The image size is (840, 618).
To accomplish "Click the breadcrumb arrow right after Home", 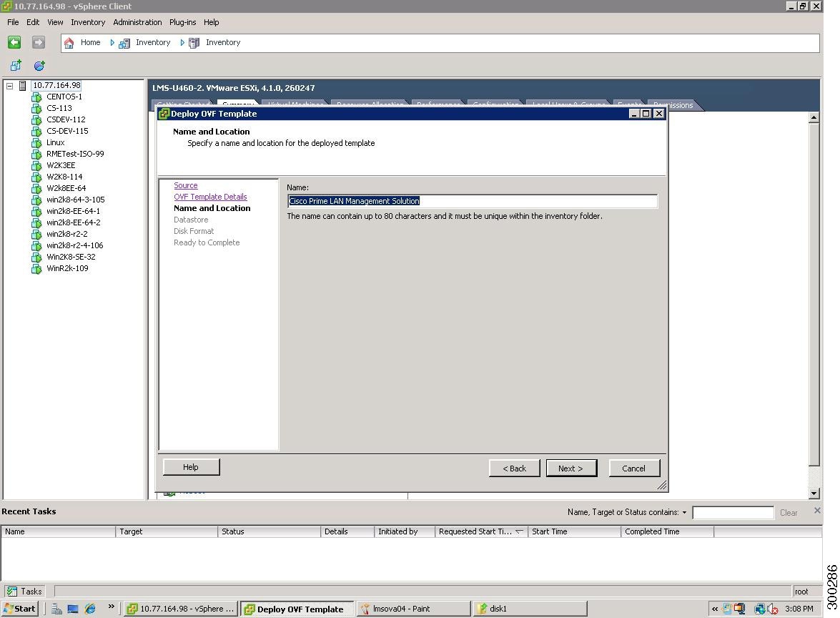I will [x=112, y=43].
